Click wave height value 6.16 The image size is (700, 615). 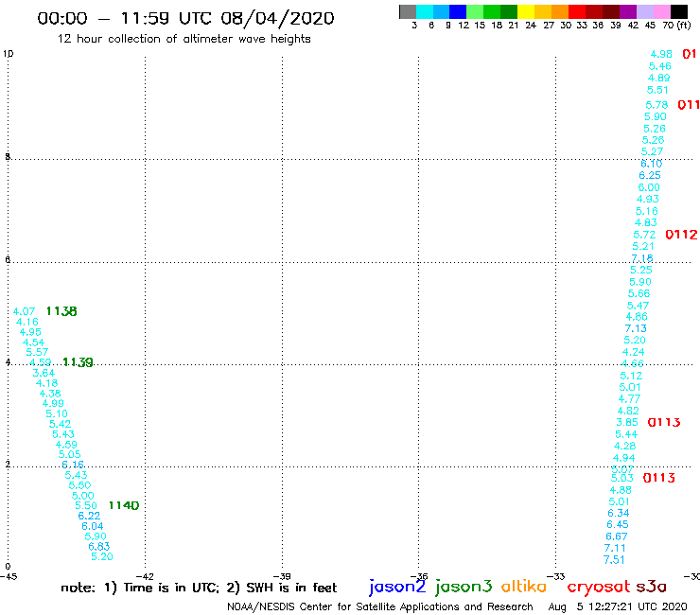pyautogui.click(x=73, y=465)
